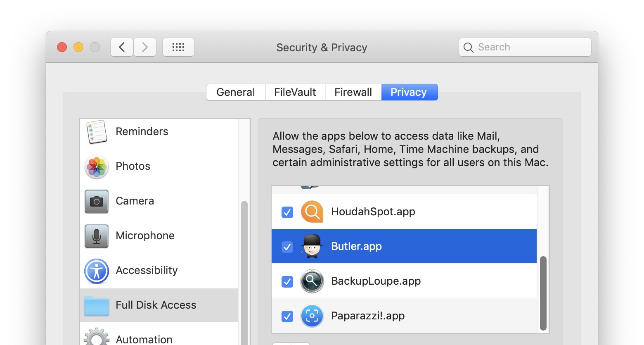This screenshot has width=644, height=345.
Task: Click the BackupLoupe app icon
Action: point(312,281)
